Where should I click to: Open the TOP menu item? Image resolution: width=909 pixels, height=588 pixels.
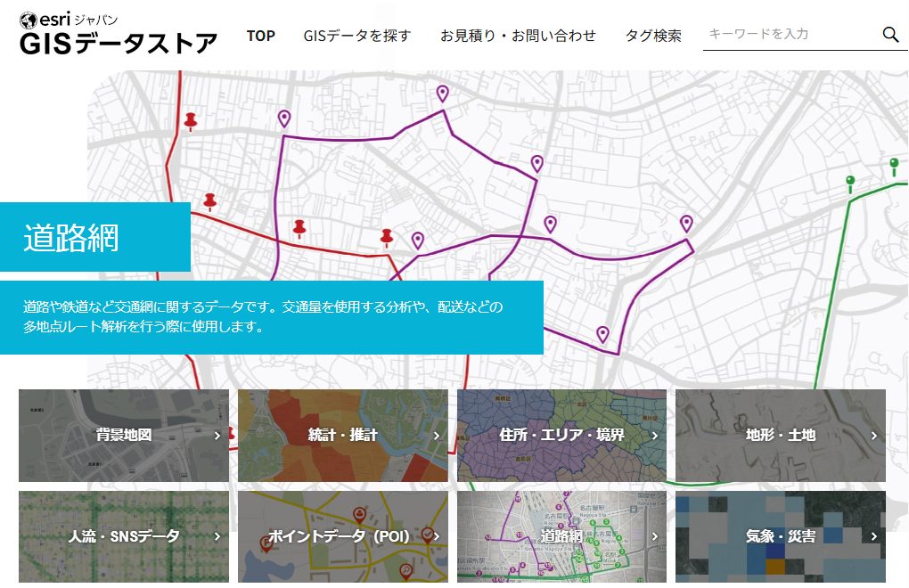point(260,36)
